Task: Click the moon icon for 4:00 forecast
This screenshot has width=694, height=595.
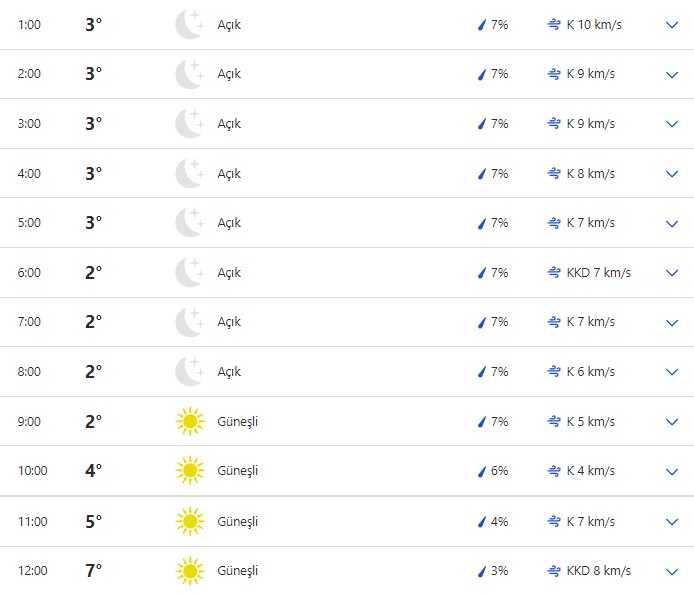Action: (x=189, y=173)
